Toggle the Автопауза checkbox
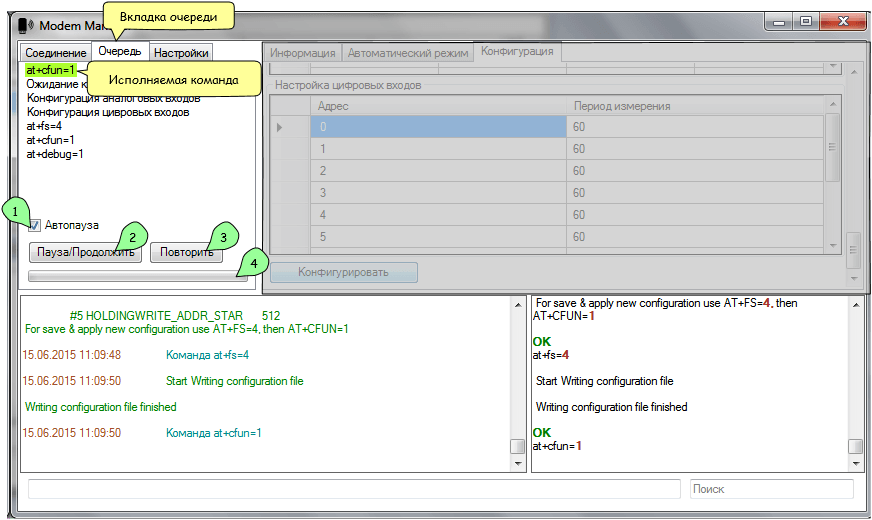This screenshot has height=520, width=872. (x=34, y=225)
